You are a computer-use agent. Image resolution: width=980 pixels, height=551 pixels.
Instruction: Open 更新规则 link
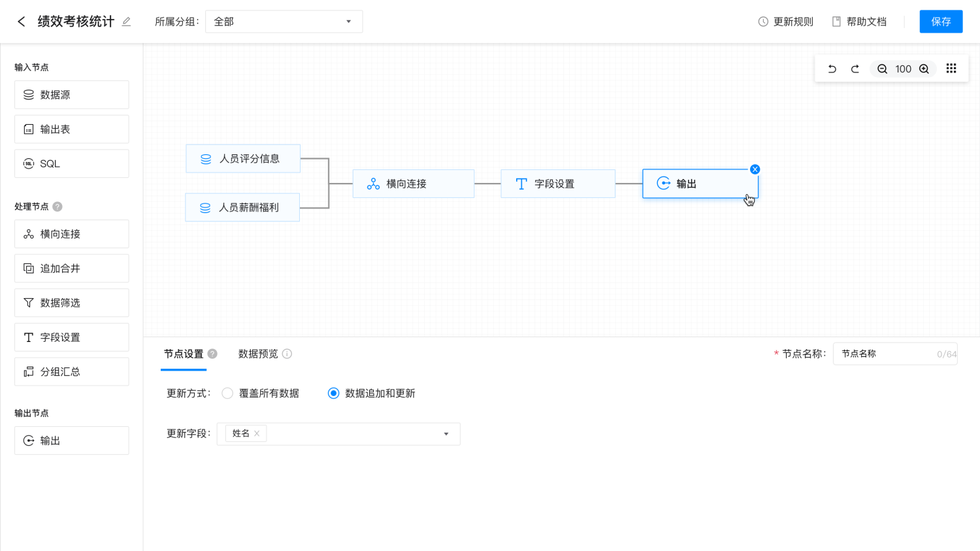tap(785, 22)
